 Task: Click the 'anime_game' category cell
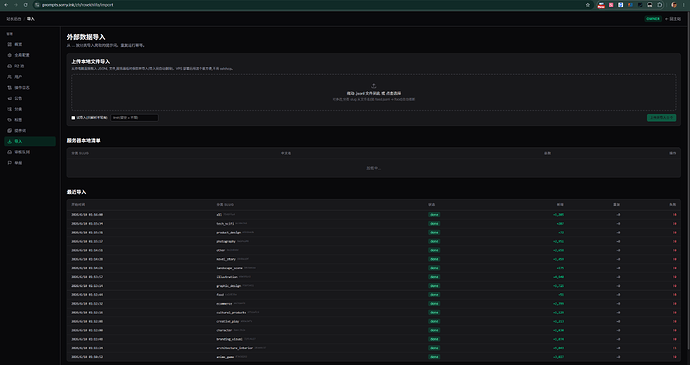[x=225, y=357]
